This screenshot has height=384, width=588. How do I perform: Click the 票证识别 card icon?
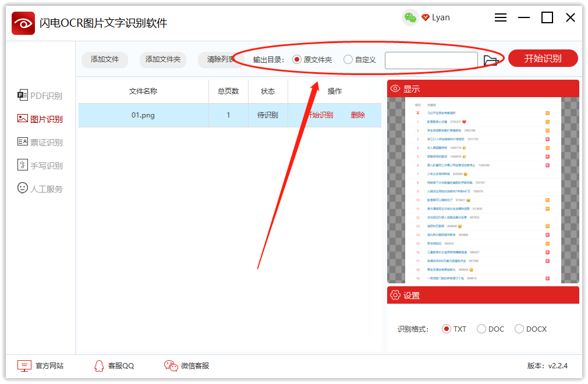click(23, 141)
